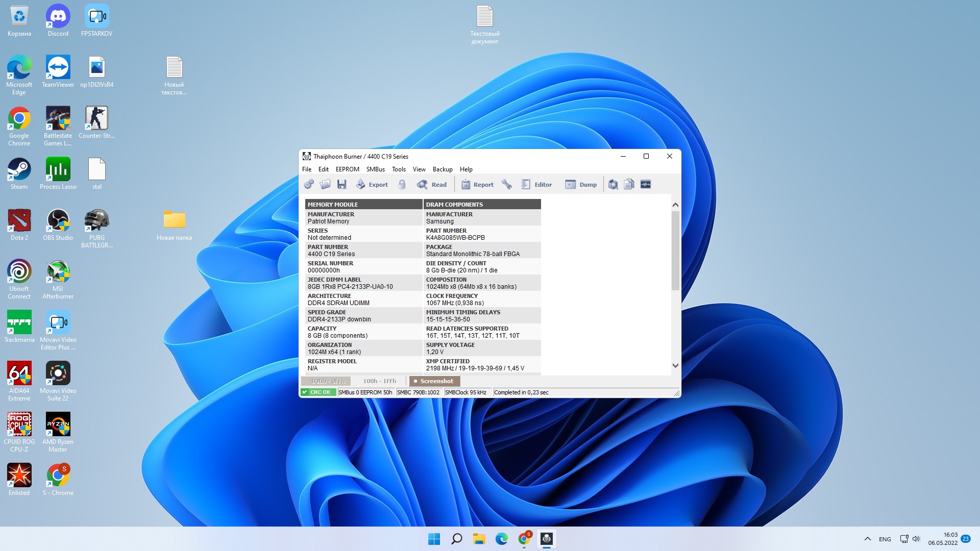The height and width of the screenshot is (551, 980).
Task: Open the Windows Start menu
Action: (x=434, y=539)
